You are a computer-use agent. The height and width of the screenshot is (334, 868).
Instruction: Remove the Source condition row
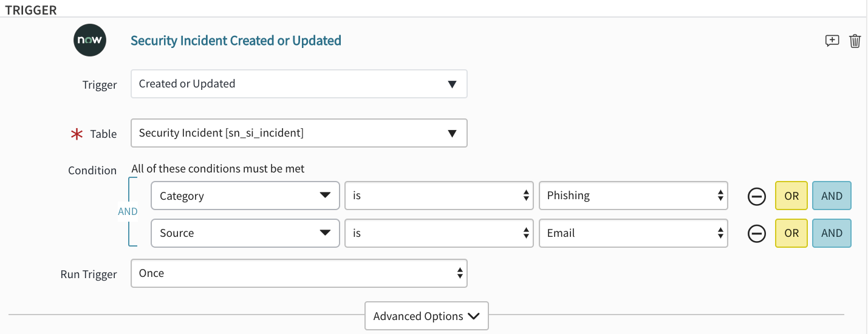point(756,233)
